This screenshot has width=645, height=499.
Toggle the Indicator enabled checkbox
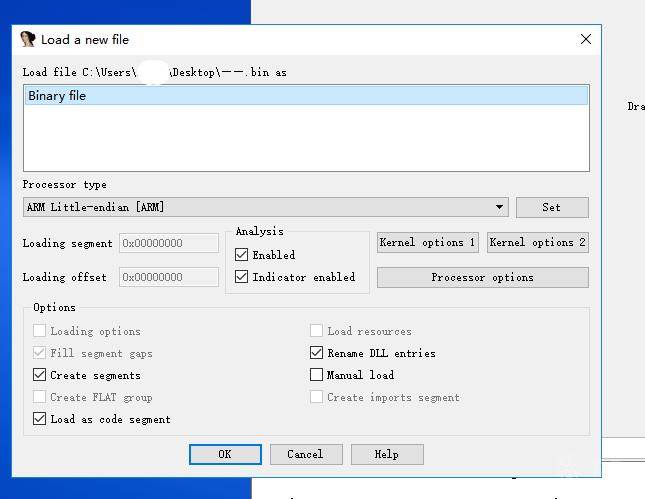(x=241, y=276)
